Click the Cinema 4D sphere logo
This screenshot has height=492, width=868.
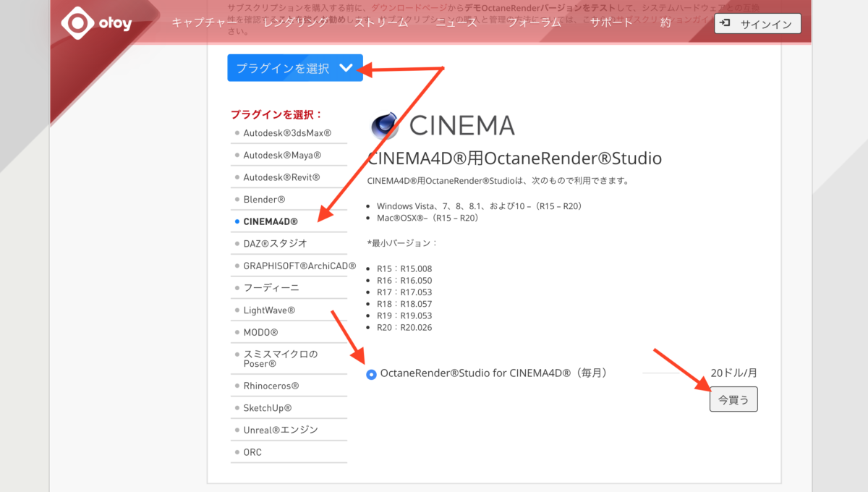pos(385,127)
